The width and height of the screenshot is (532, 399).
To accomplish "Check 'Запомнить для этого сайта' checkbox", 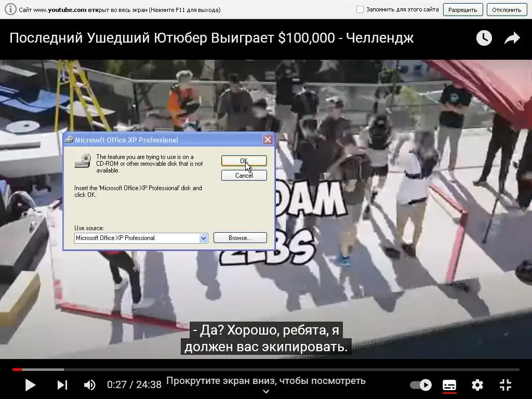I will click(x=360, y=9).
